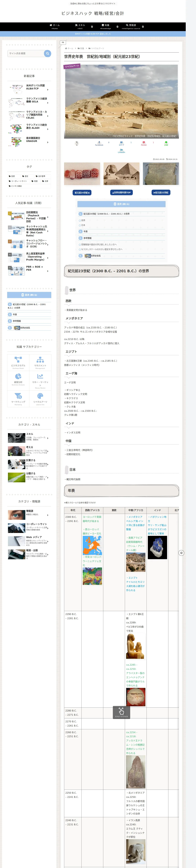
Task: Share the article on X (Twitter)
Action: click(77, 143)
